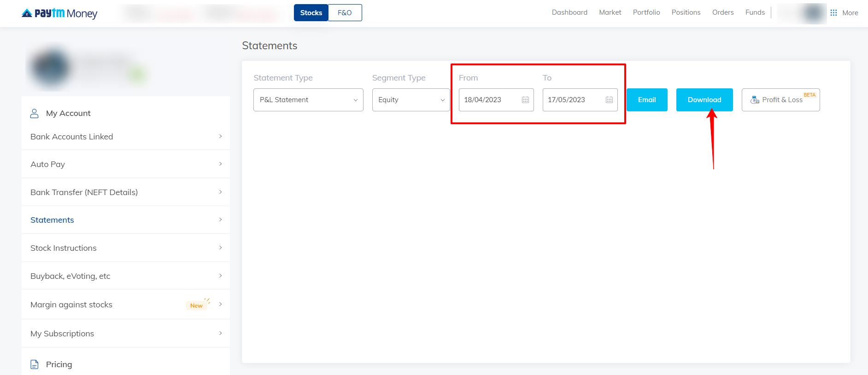Open the Profit & Loss BETA report
This screenshot has height=375, width=868.
point(780,100)
